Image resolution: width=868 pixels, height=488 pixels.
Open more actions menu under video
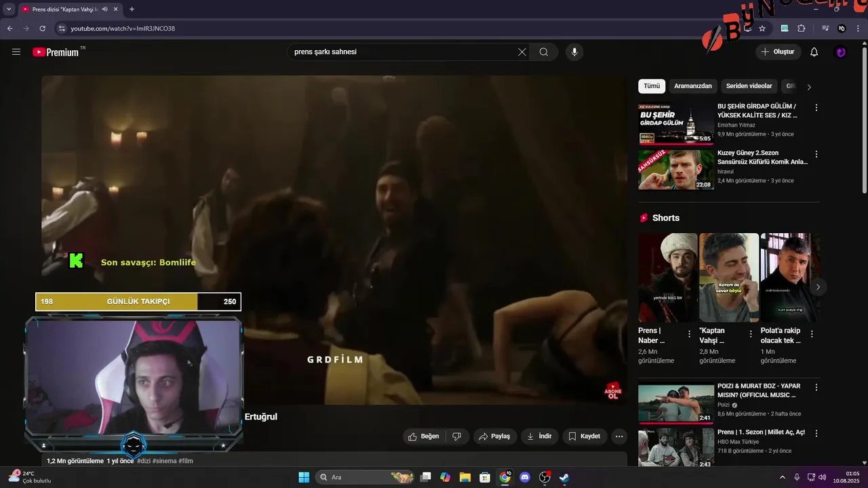619,436
